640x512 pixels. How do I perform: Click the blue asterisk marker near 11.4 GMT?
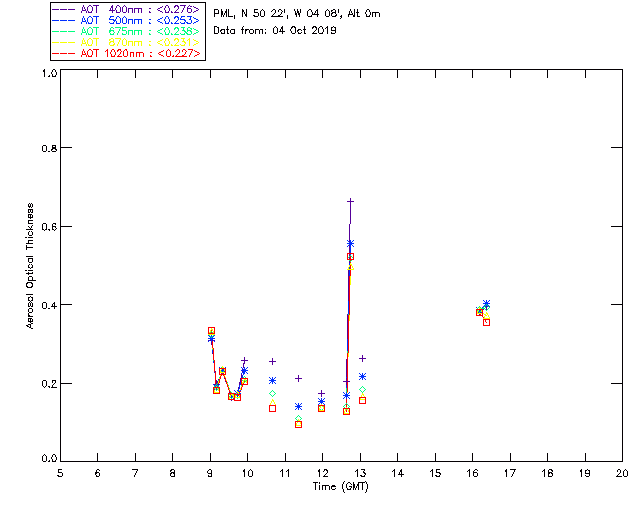click(x=298, y=406)
